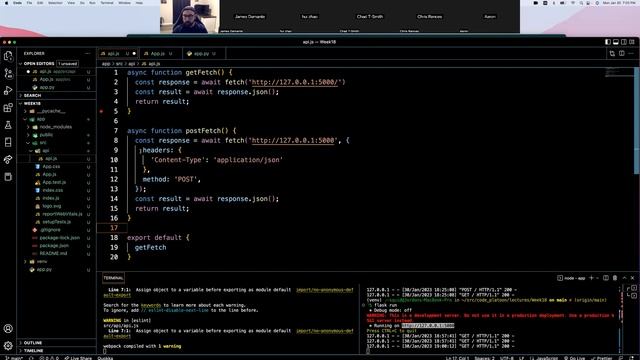The width and height of the screenshot is (640, 360).
Task: Split the editor to the right
Action: pos(622,53)
